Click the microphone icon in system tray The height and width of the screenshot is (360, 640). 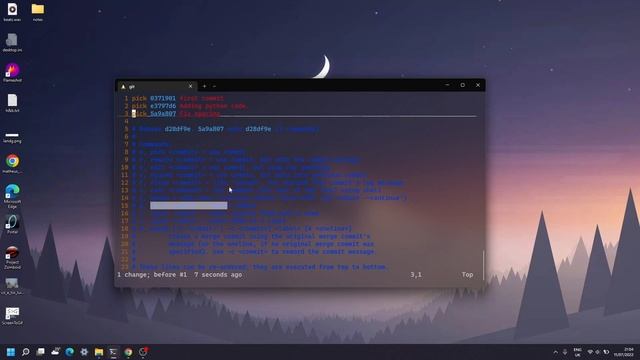[565, 352]
